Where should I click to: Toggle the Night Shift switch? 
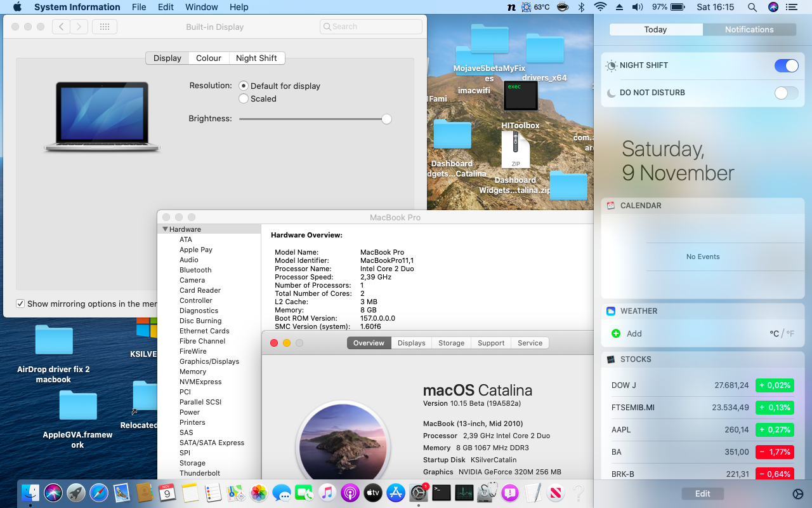coord(786,65)
